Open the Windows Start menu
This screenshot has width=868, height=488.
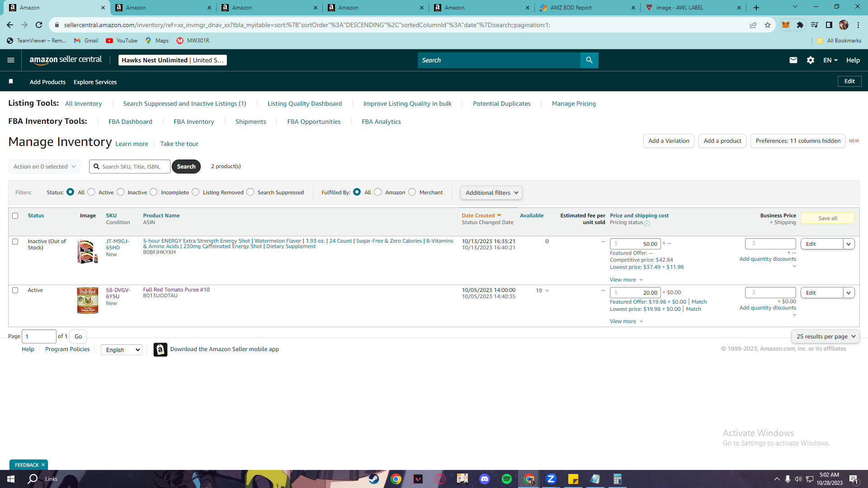11,479
